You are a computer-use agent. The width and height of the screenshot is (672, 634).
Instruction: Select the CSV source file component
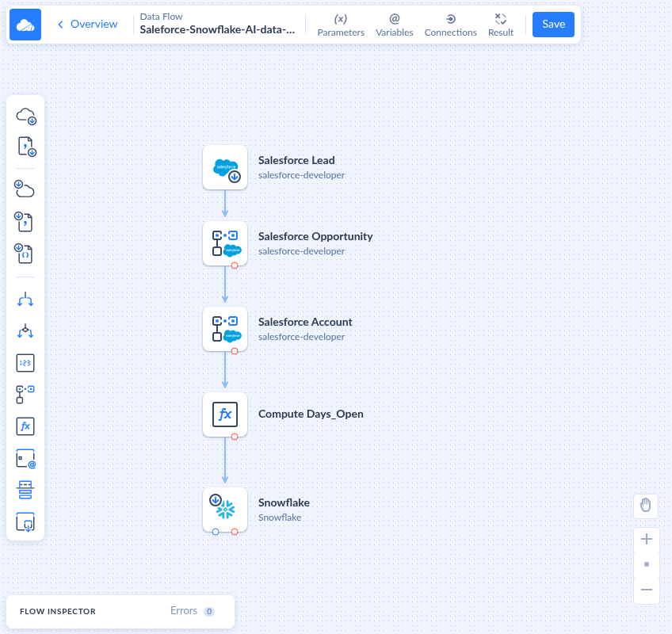point(26,147)
